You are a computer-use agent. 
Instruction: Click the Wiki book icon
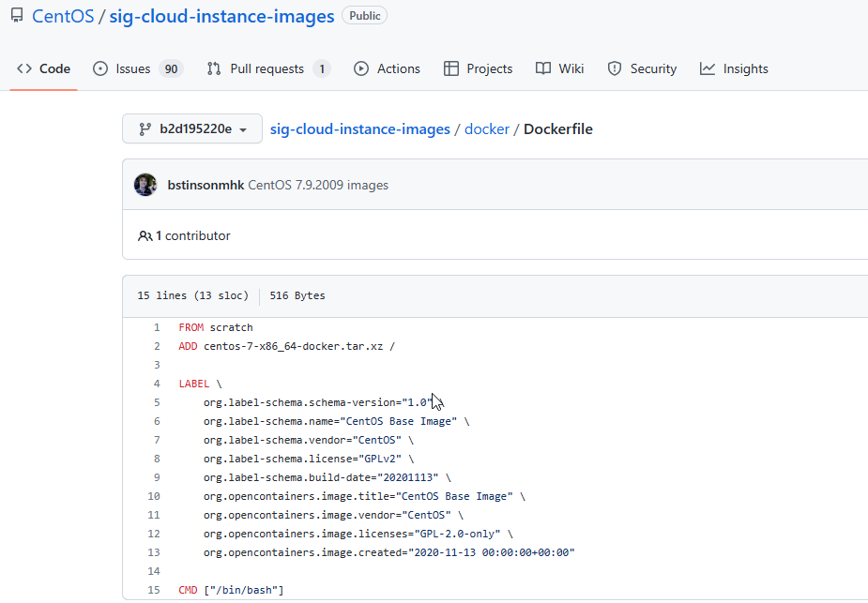tap(543, 68)
